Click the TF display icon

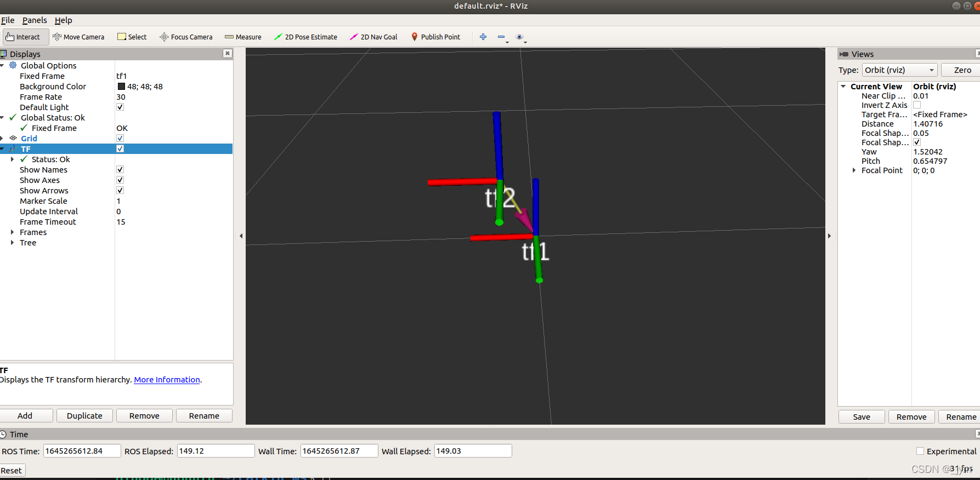(13, 148)
